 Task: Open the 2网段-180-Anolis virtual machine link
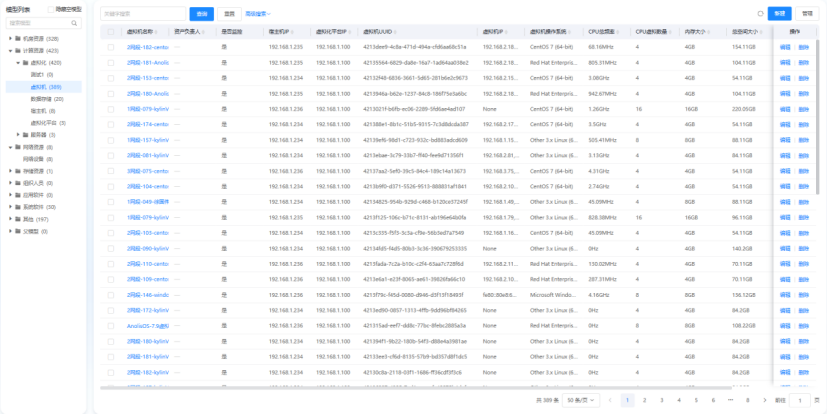tap(148, 93)
